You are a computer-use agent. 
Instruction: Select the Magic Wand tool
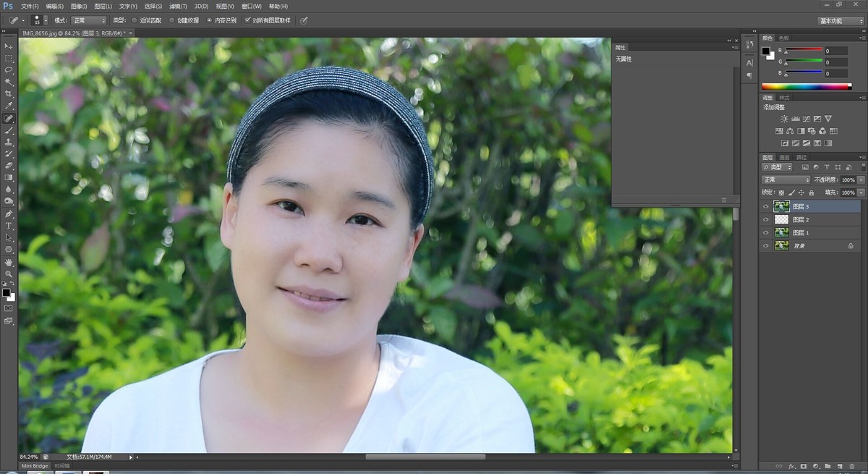[x=9, y=82]
